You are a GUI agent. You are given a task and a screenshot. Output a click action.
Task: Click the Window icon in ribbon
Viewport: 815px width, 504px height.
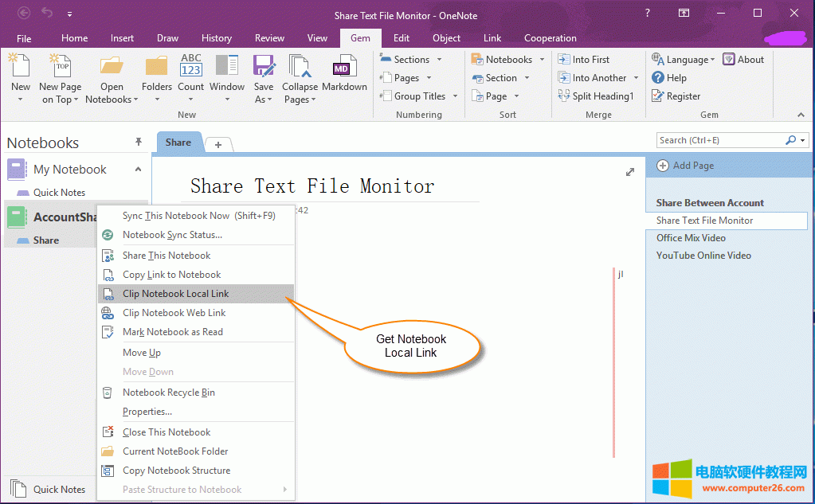(x=227, y=68)
